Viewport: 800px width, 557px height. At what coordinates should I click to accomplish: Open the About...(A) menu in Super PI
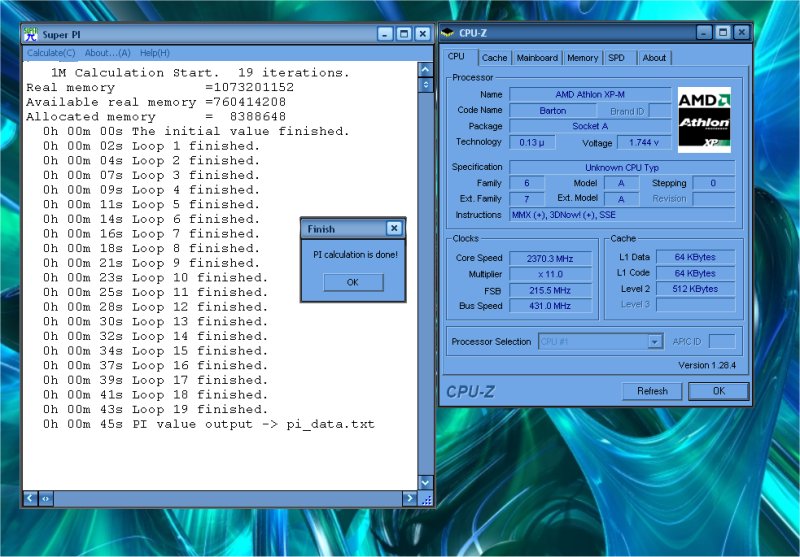[108, 53]
